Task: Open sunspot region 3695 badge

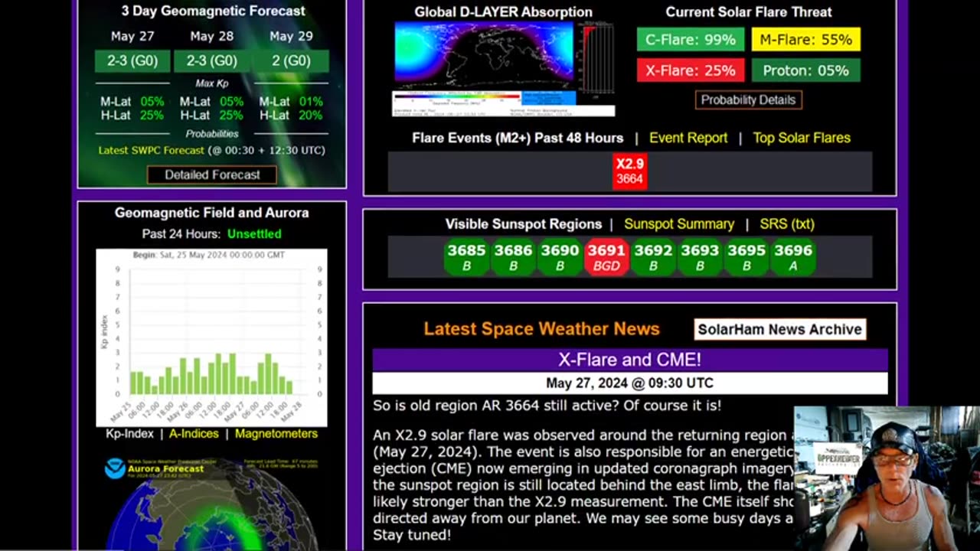Action: tap(746, 257)
